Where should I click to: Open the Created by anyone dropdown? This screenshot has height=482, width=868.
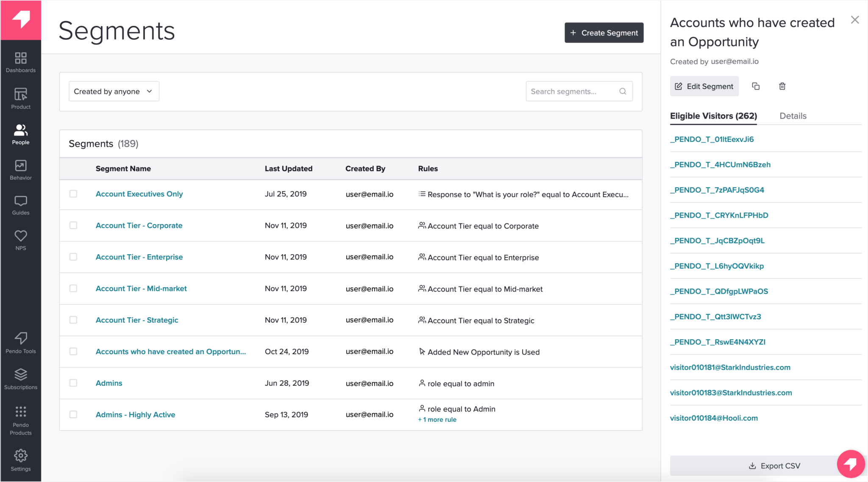113,91
